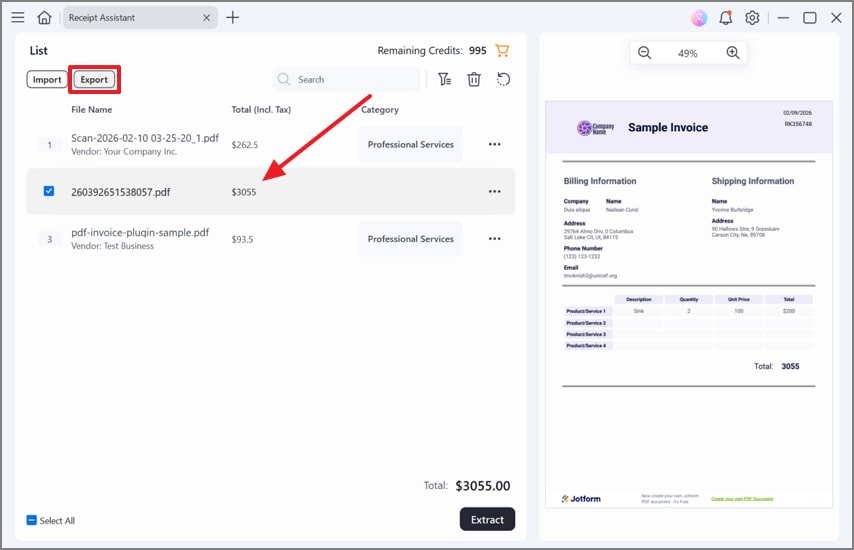Click the Vendor: Your Company Inc. text
Screen dimensions: 854x550
point(124,151)
